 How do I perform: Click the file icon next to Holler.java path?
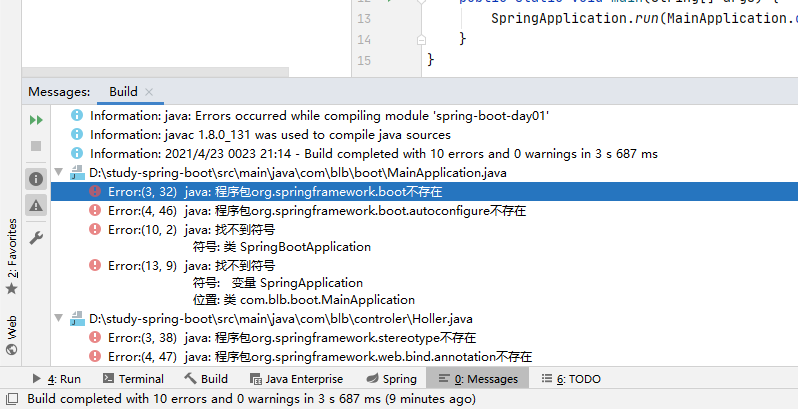coord(77,318)
